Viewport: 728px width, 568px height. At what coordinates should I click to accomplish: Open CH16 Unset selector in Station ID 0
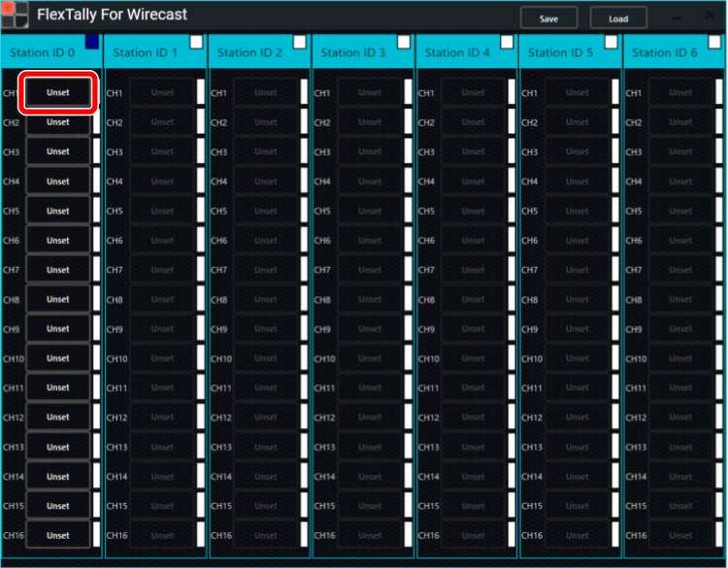58,535
